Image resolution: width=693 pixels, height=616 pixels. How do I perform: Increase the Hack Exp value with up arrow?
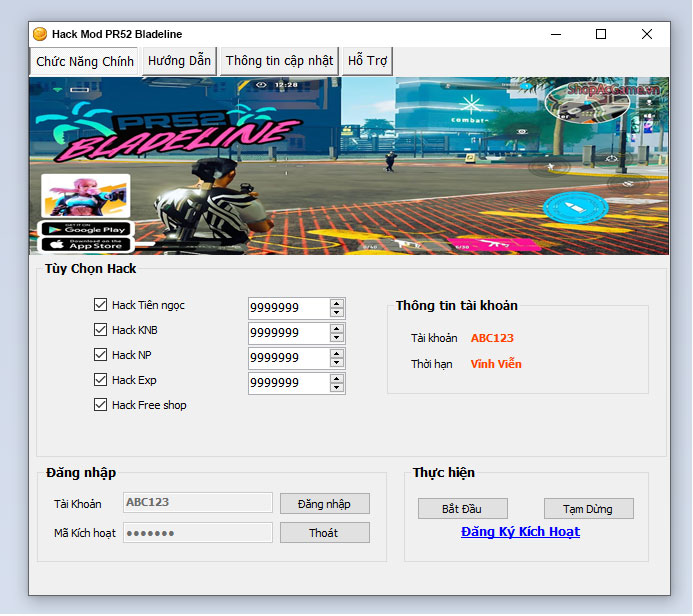(x=337, y=379)
